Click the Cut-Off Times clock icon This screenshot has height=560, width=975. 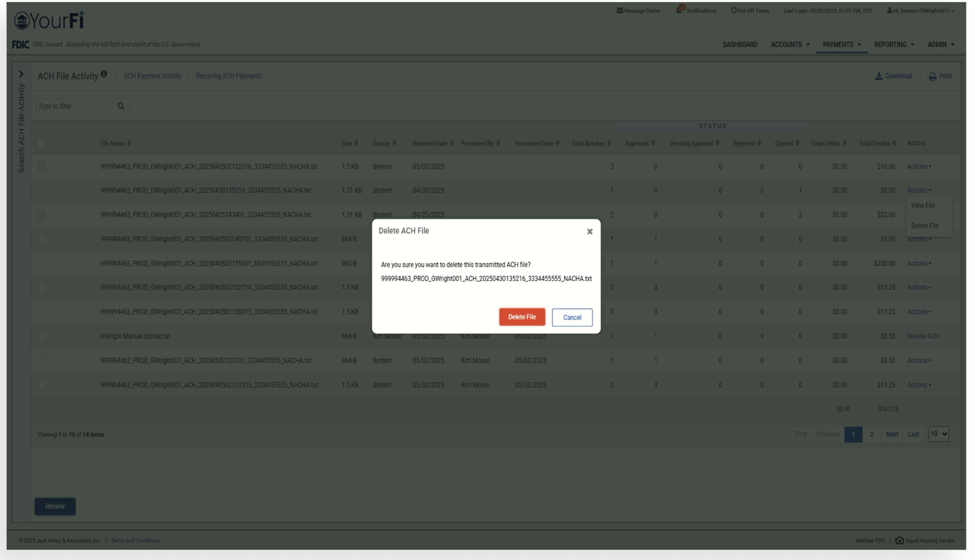click(734, 11)
